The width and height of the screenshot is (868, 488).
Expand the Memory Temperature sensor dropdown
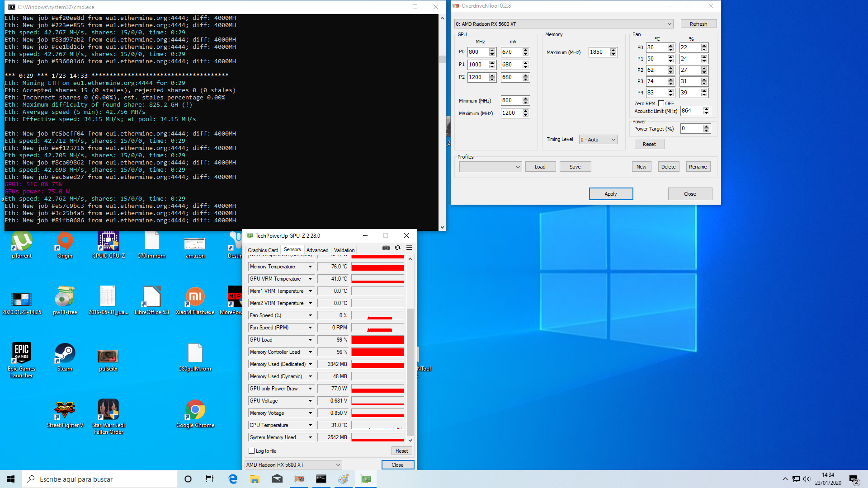[310, 267]
